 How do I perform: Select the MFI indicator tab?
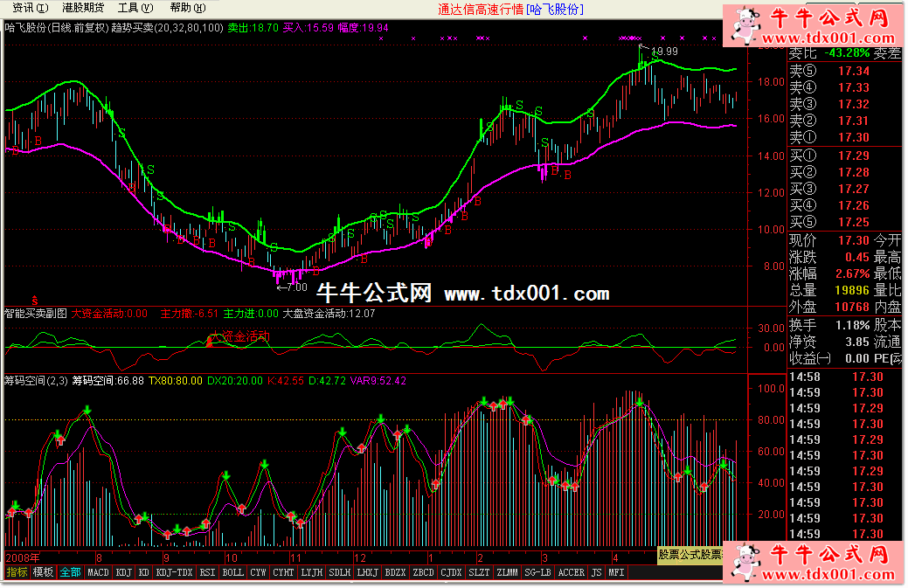(616, 572)
